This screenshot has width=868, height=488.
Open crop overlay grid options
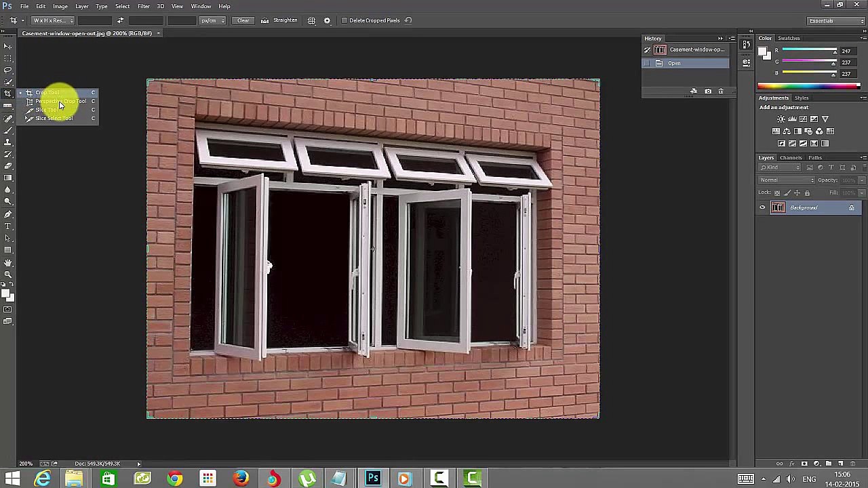311,20
